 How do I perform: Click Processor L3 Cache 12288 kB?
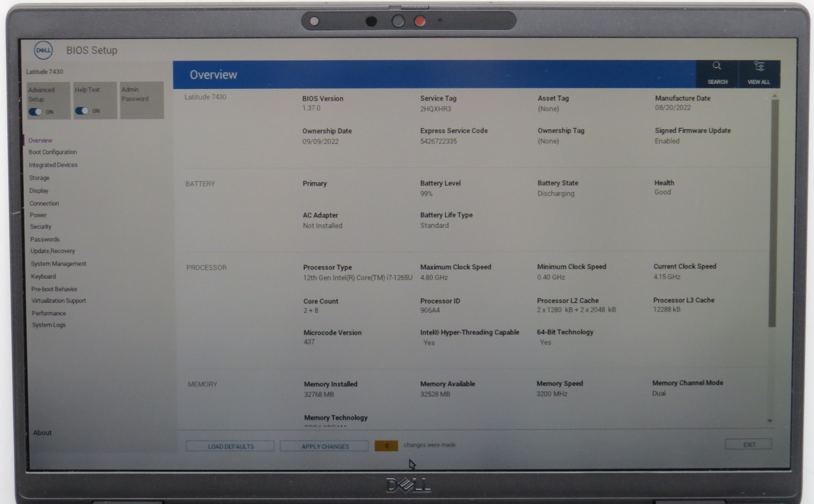click(667, 309)
